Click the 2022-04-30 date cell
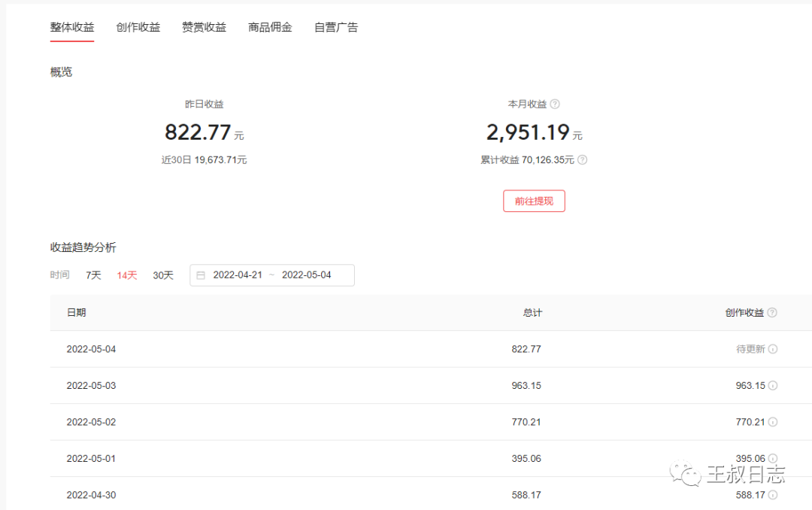The image size is (812, 510). point(91,495)
